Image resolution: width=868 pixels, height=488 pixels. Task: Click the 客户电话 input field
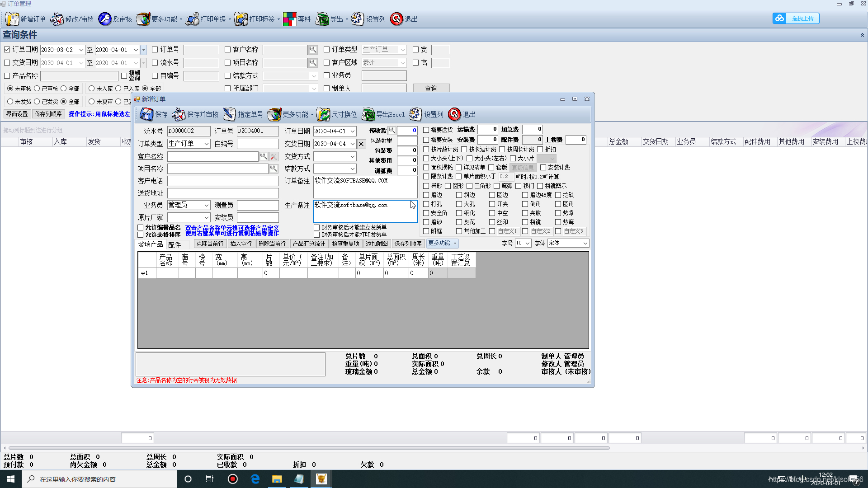[223, 181]
